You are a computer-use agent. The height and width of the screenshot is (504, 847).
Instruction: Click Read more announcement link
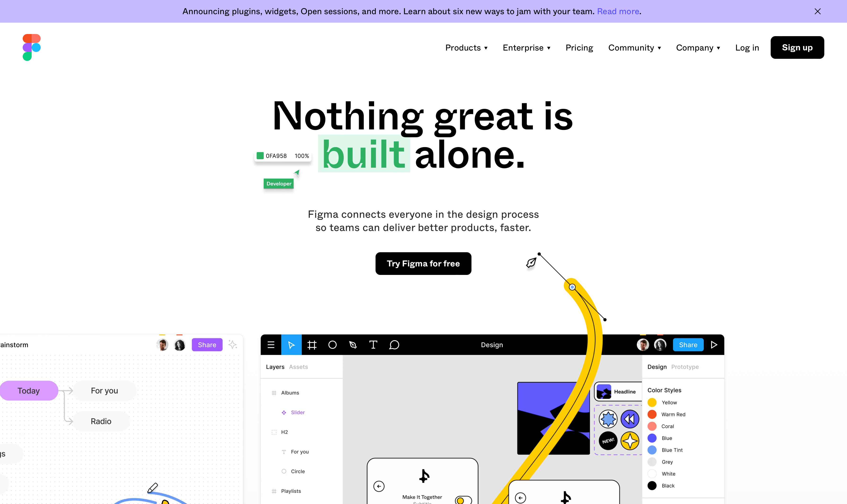coord(618,11)
